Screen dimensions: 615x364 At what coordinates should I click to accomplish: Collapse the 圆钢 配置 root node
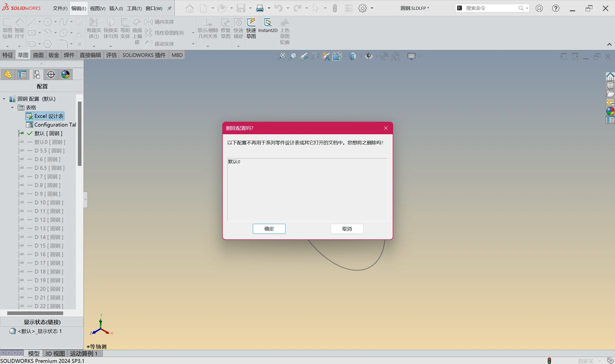point(4,99)
